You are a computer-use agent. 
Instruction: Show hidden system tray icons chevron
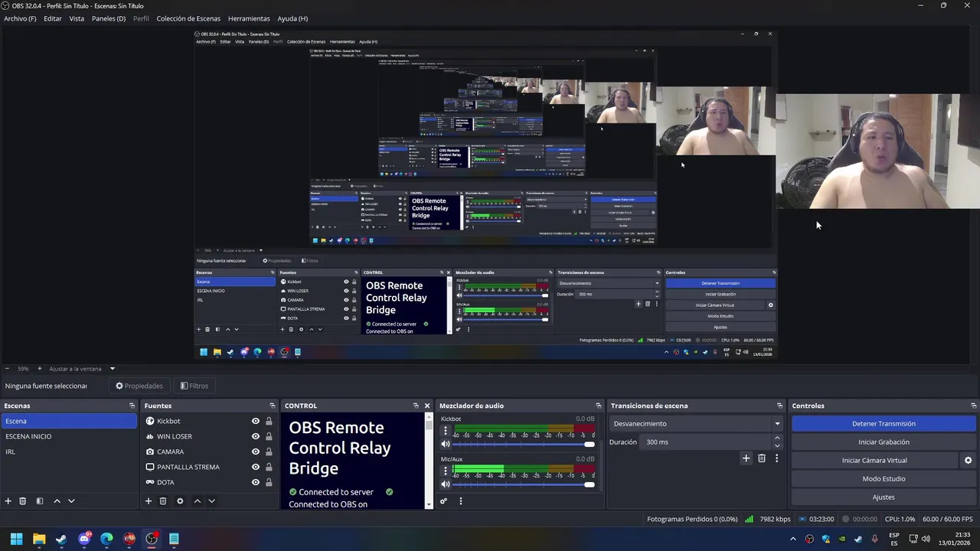tap(792, 539)
